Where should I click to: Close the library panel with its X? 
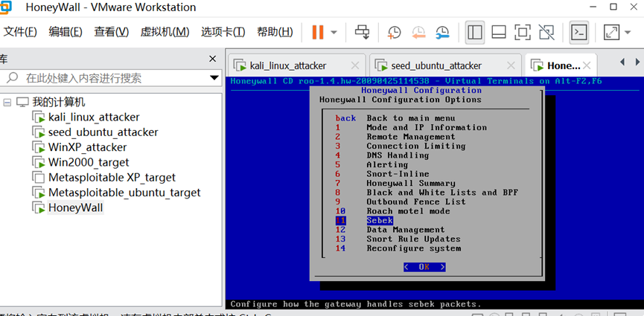pos(212,59)
